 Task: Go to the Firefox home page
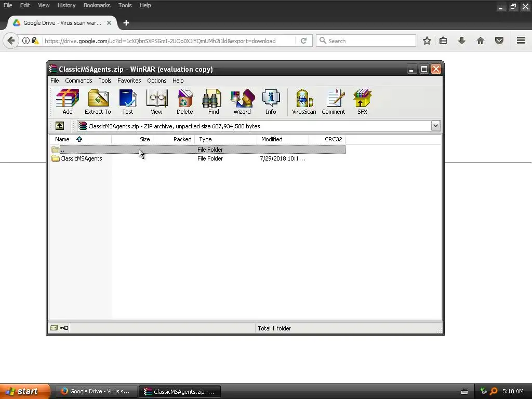point(481,41)
